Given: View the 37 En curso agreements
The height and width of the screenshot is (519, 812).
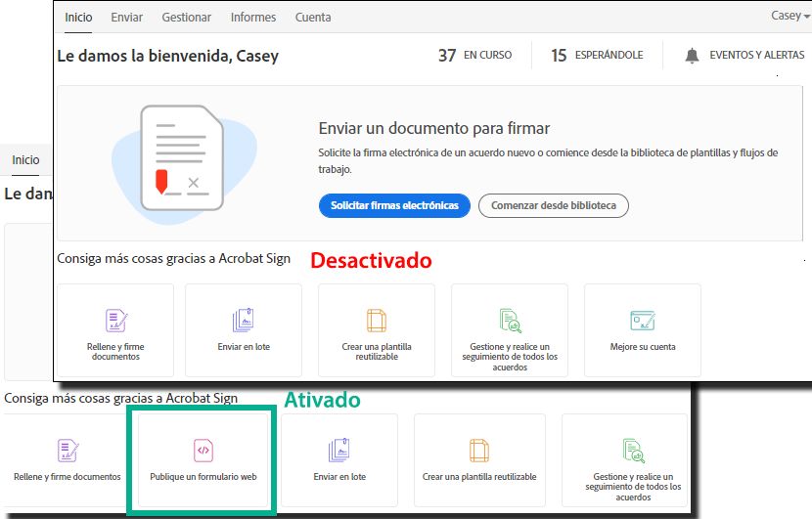Looking at the screenshot, I should click(x=474, y=55).
